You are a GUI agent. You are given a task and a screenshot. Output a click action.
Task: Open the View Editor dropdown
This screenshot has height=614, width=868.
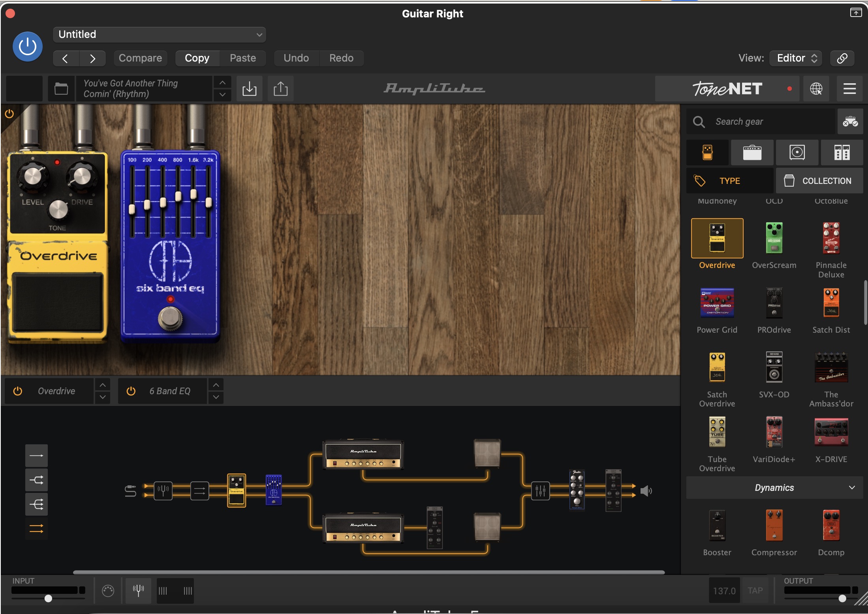coord(796,58)
